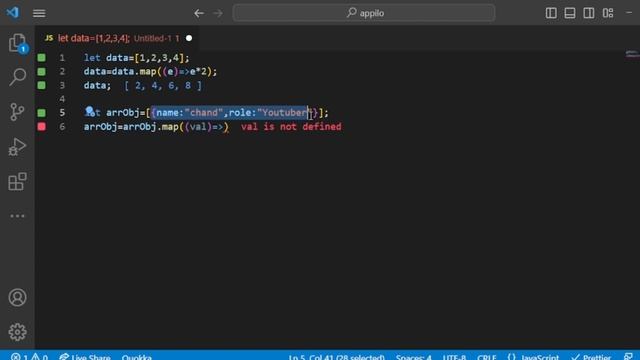Go forward using the right arrow

tap(218, 13)
